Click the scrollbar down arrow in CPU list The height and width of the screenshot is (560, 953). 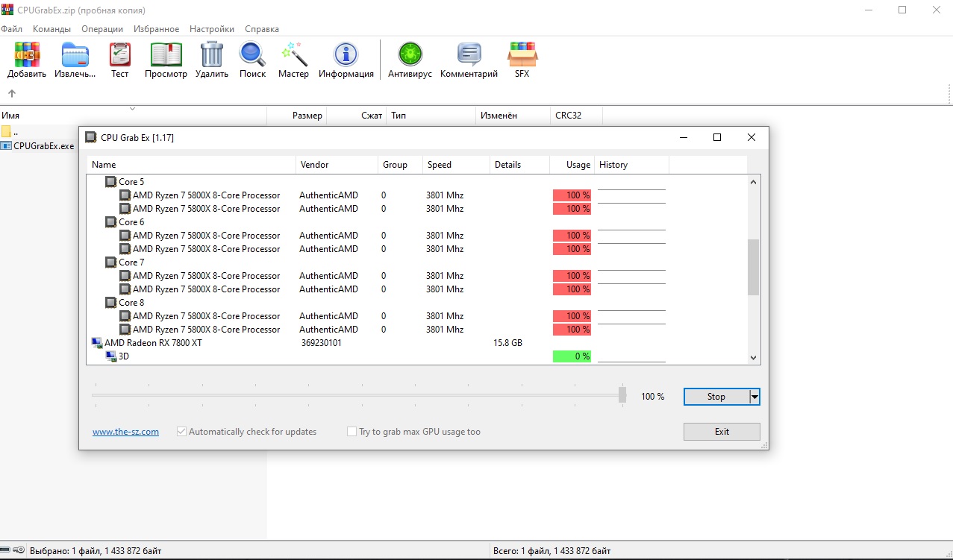[753, 358]
